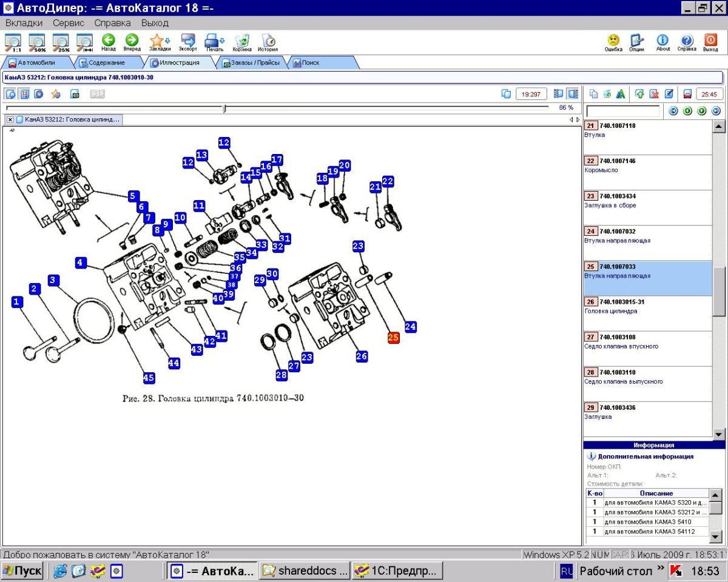
Task: Go to the previous part record
Action: [687, 111]
